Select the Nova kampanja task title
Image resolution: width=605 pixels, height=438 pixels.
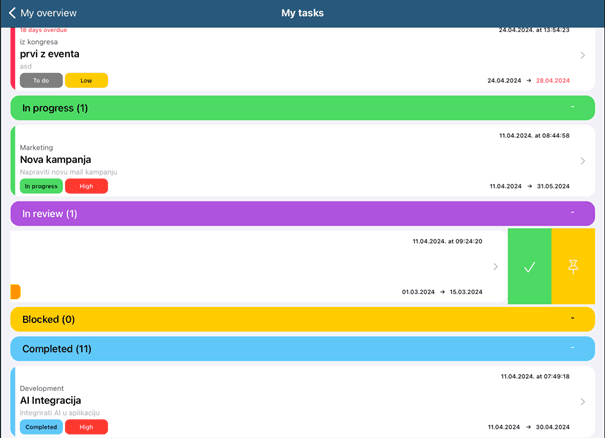pos(55,159)
